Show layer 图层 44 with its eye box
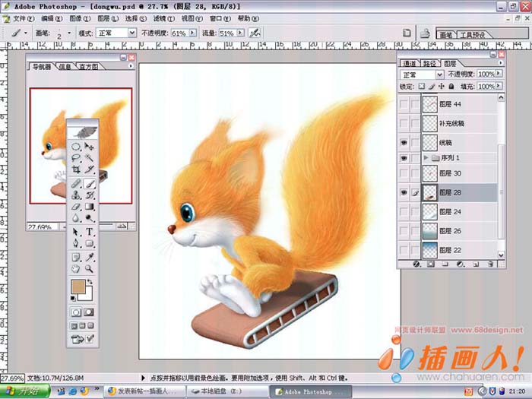 pyautogui.click(x=404, y=104)
